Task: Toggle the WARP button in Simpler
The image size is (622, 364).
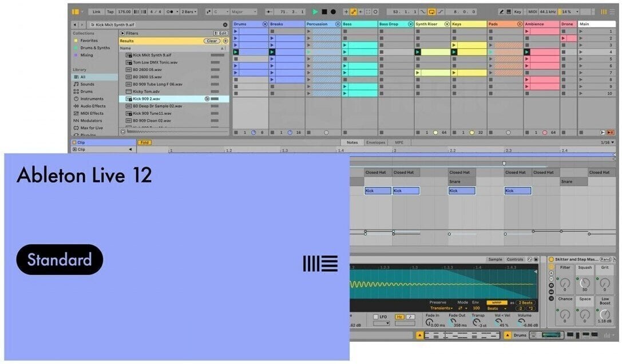Action: [x=497, y=302]
